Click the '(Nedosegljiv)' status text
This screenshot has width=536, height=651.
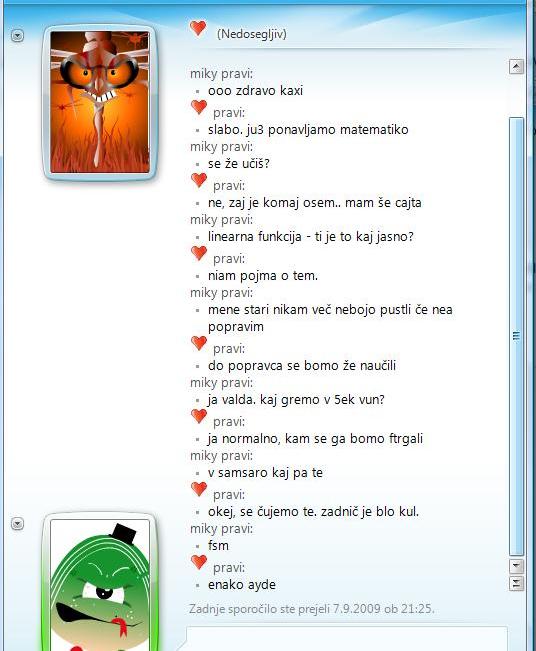click(x=252, y=34)
